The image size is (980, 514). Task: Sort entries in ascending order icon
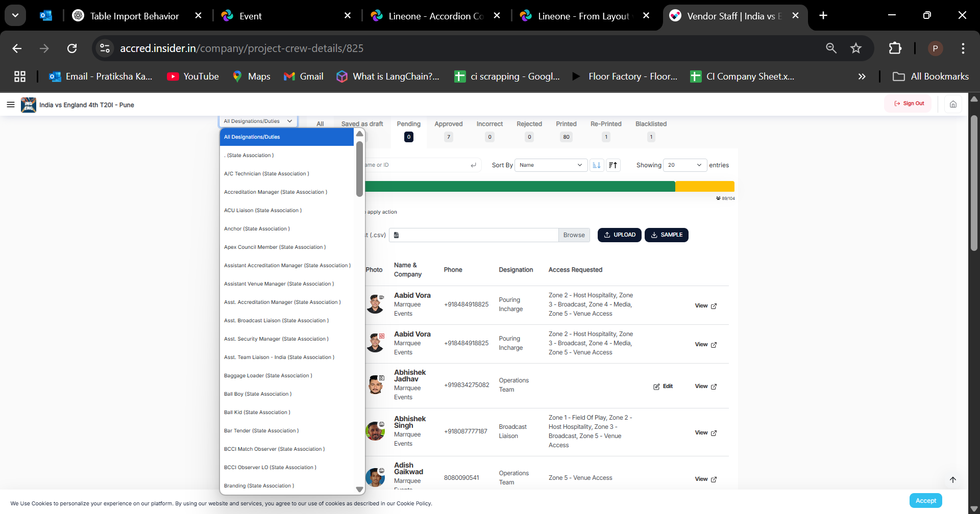tap(596, 165)
